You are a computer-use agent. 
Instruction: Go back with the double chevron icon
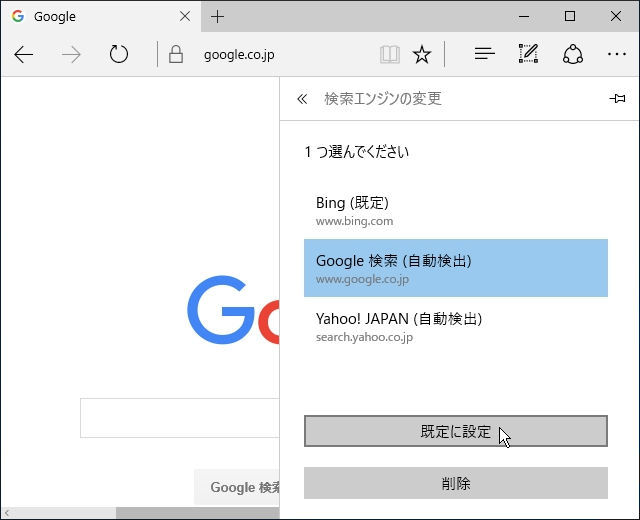pos(302,99)
